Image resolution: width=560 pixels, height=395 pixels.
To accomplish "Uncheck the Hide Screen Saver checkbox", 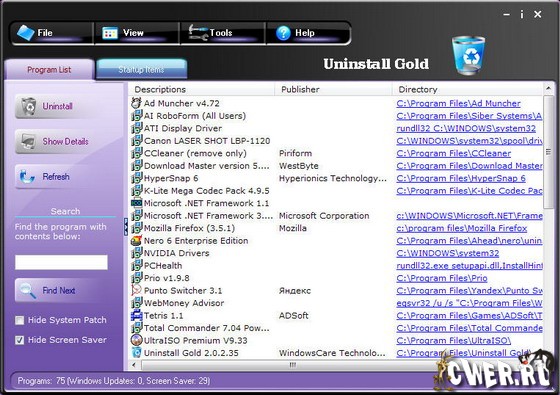I will click(x=20, y=340).
